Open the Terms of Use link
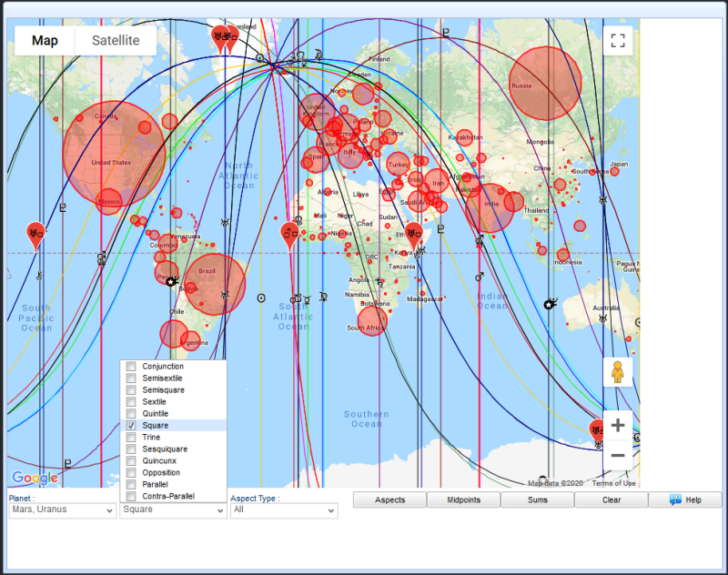The height and width of the screenshot is (575, 728). 614,483
